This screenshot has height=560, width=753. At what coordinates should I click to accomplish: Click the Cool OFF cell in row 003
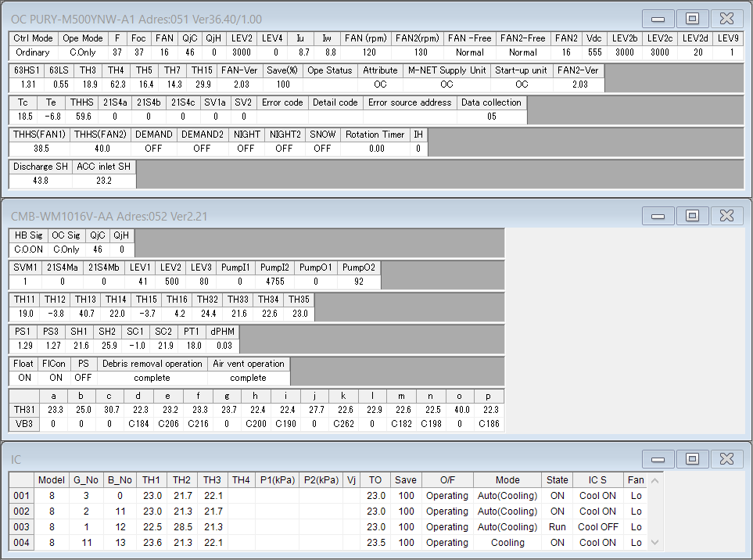[598, 527]
